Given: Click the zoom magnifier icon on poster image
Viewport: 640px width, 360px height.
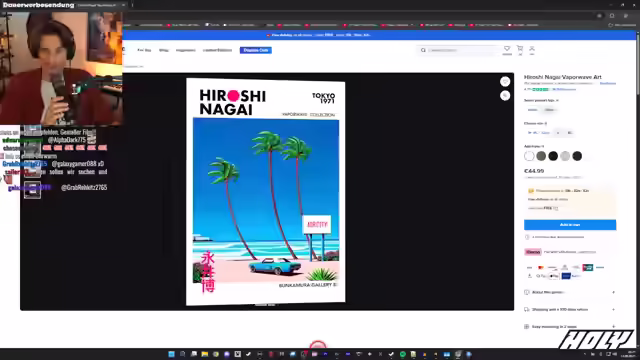Looking at the screenshot, I should point(505,96).
